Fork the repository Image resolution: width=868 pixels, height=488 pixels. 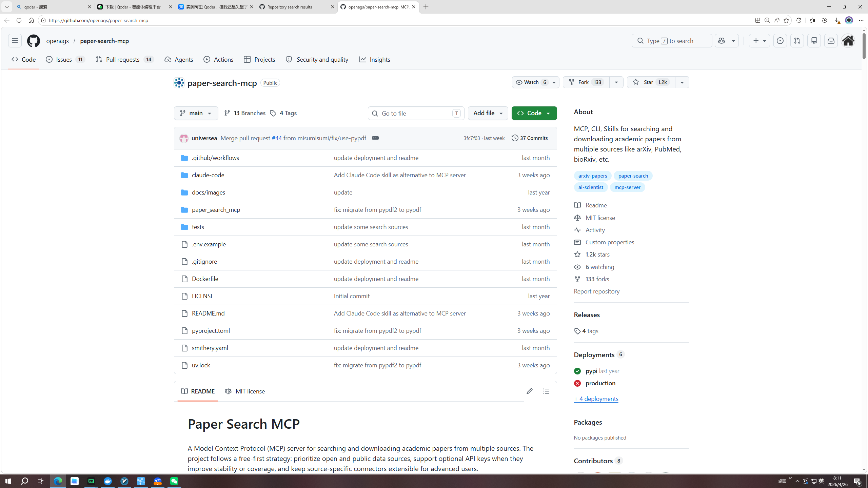pyautogui.click(x=586, y=82)
